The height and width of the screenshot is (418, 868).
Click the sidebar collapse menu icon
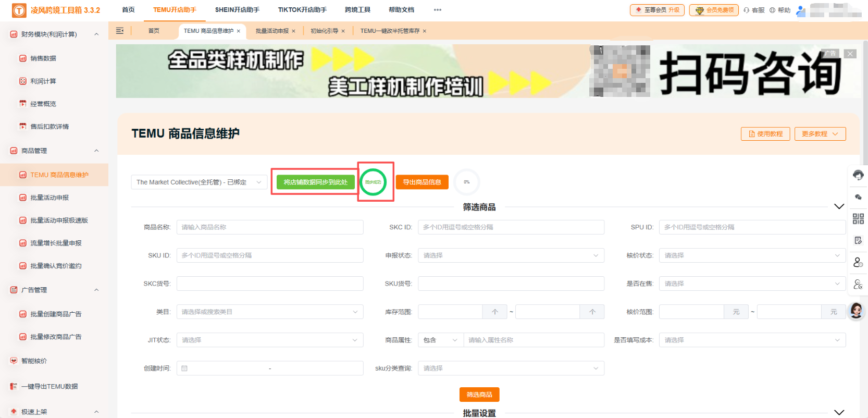pos(120,31)
